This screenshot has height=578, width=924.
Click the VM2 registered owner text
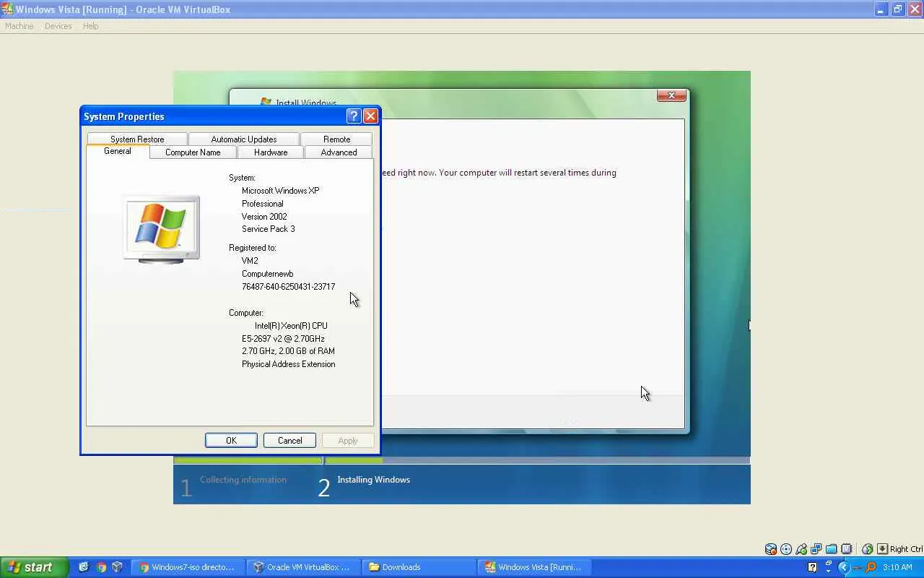250,261
